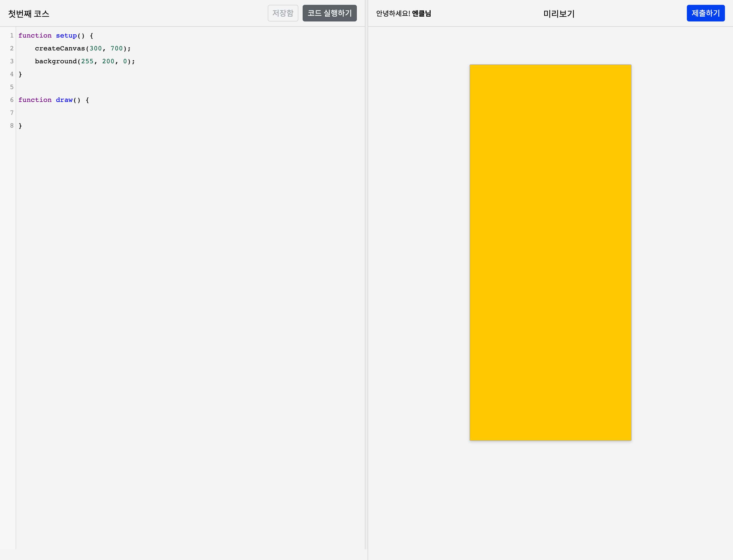Click the 엔클님 username greeting text
The image size is (733, 560).
421,14
